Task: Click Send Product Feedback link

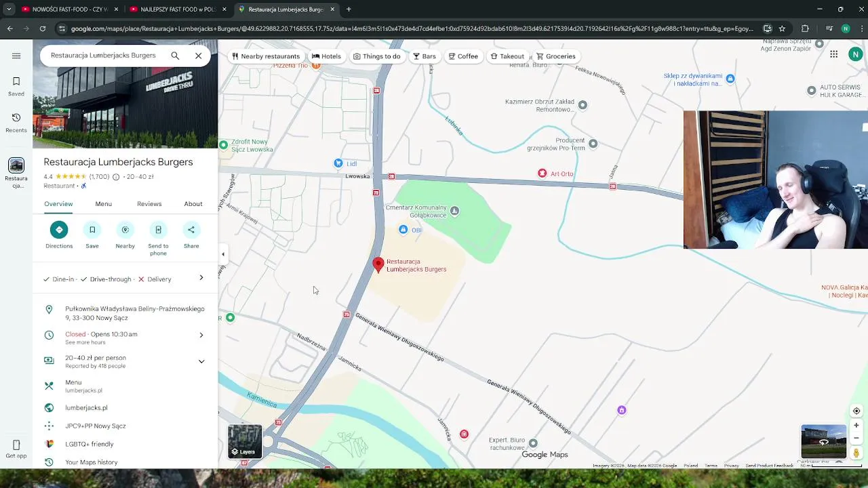Action: 769,466
